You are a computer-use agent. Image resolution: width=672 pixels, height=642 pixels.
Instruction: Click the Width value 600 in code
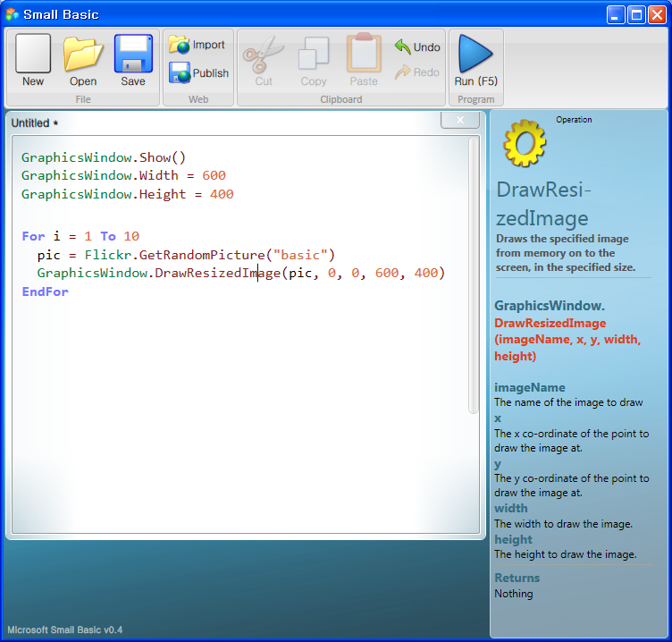[214, 175]
